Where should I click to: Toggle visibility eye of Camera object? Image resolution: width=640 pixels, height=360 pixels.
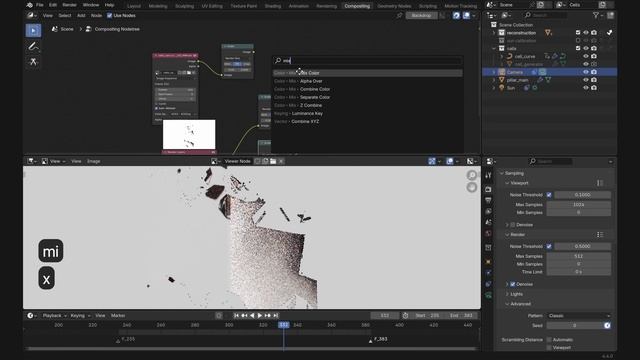(x=586, y=72)
